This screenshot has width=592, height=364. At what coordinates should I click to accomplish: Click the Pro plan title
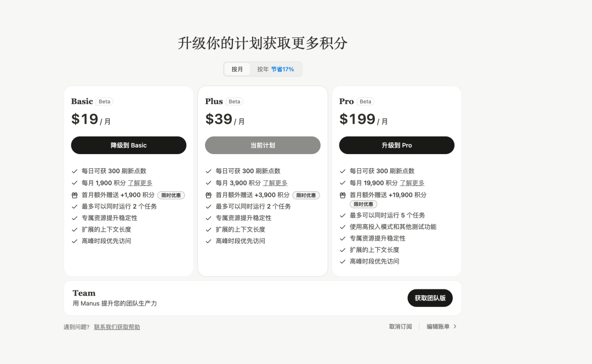coord(346,101)
